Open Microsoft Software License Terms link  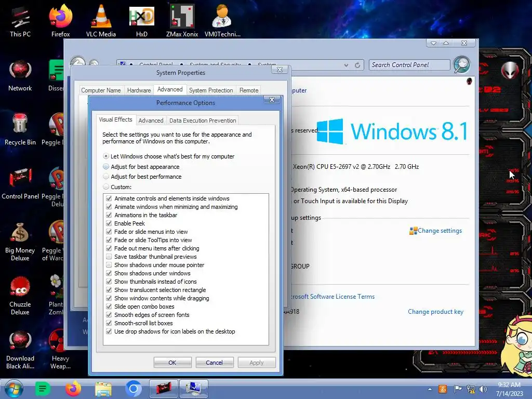pos(332,297)
